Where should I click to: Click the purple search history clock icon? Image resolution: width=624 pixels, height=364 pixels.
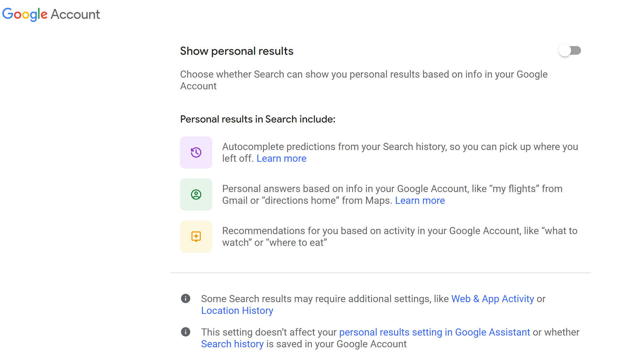[x=196, y=152]
